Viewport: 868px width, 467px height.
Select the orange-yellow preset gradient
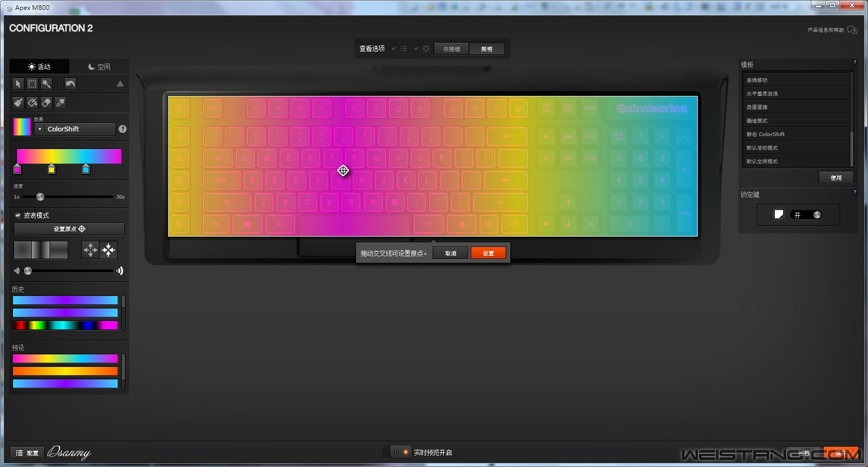pos(65,371)
